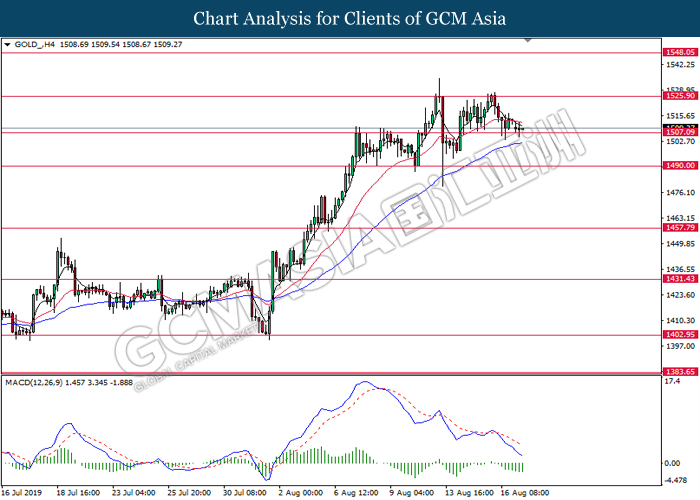The width and height of the screenshot is (700, 500).
Task: Select the 1490.00 support label
Action: pyautogui.click(x=680, y=166)
